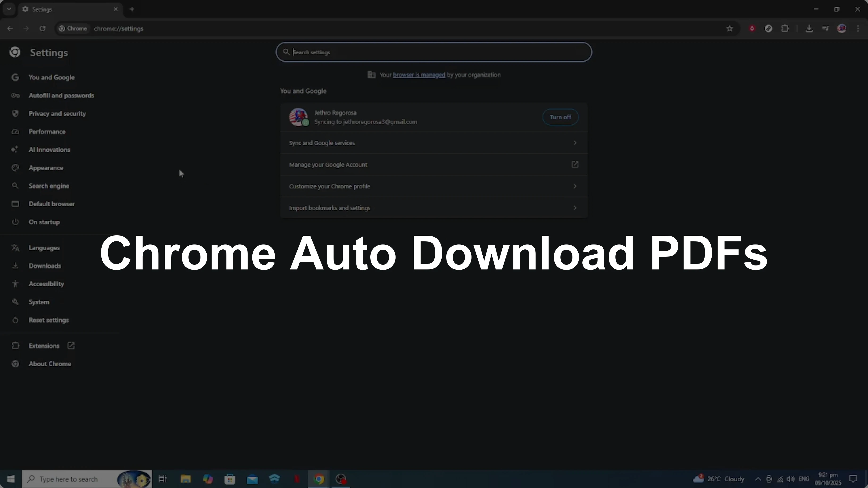The height and width of the screenshot is (488, 868).
Task: Click the Search settings field
Action: (x=433, y=52)
